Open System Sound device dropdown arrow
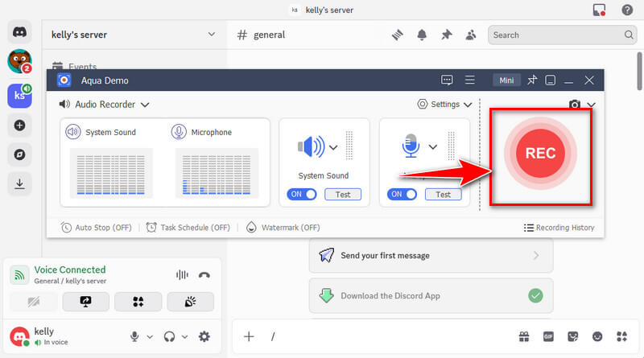 coord(333,147)
